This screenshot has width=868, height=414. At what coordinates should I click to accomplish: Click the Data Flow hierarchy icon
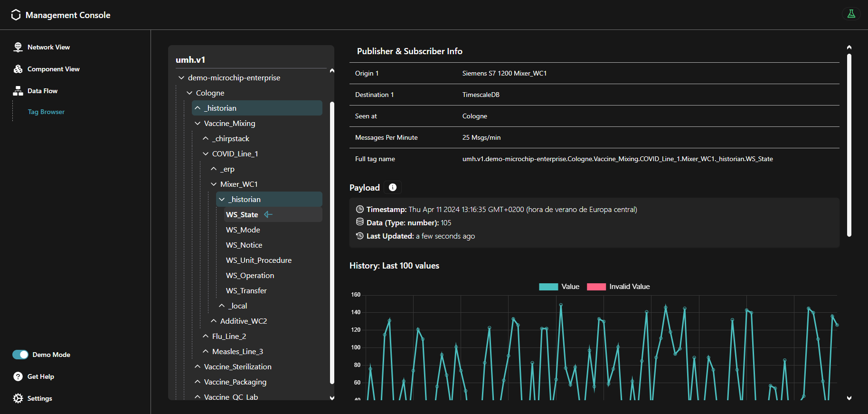click(x=18, y=91)
